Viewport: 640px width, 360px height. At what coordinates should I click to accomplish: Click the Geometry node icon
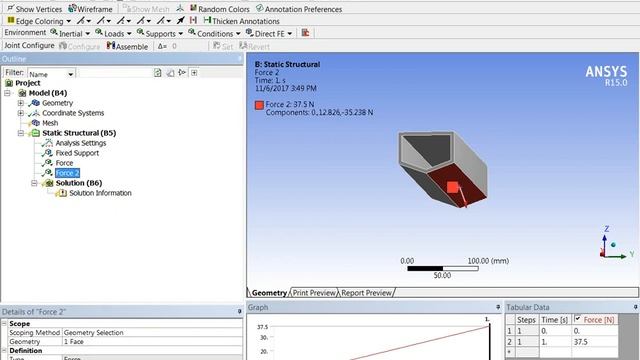[35, 103]
